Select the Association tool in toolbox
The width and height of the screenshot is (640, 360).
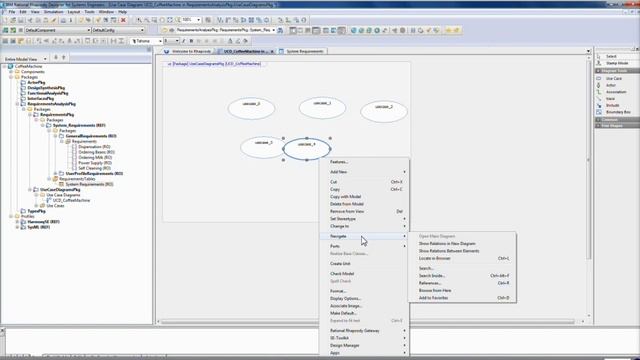[616, 92]
